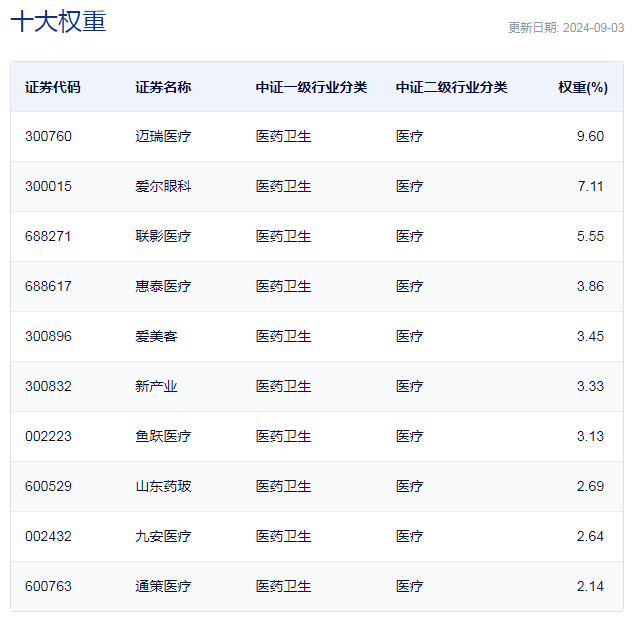Select the 7.11 weight for 爱尔眼科

coord(590,186)
